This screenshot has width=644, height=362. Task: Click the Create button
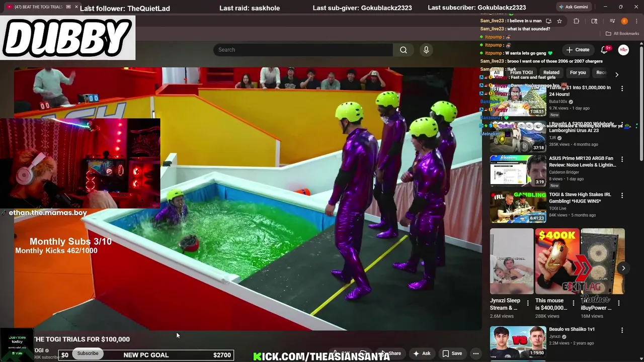578,50
